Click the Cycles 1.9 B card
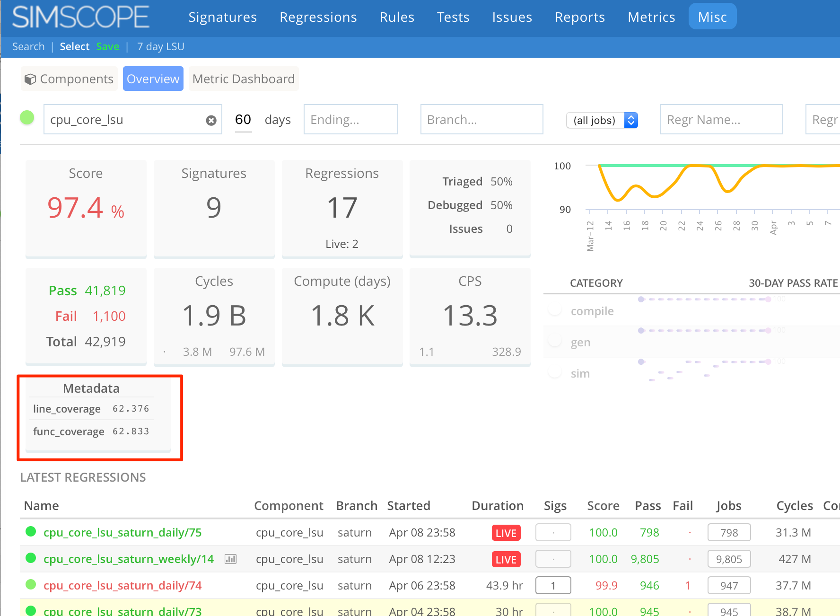This screenshot has width=840, height=616. click(214, 317)
